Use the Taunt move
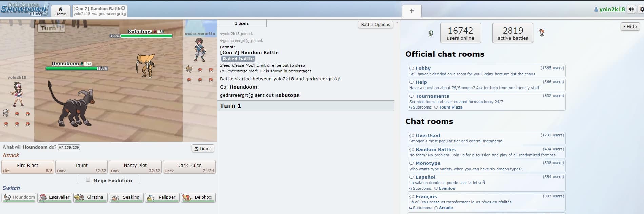The image size is (644, 214). pyautogui.click(x=81, y=167)
